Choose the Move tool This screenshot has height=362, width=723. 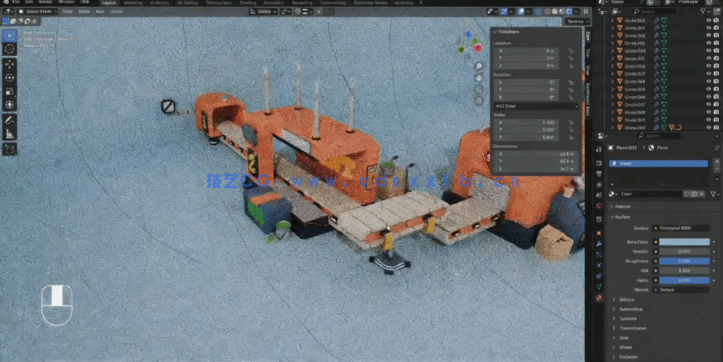pyautogui.click(x=10, y=64)
